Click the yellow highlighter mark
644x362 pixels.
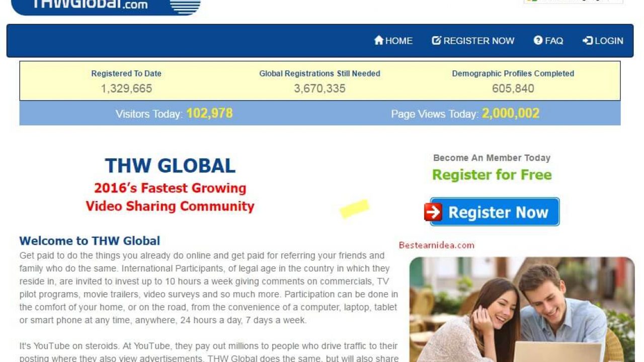(x=355, y=208)
